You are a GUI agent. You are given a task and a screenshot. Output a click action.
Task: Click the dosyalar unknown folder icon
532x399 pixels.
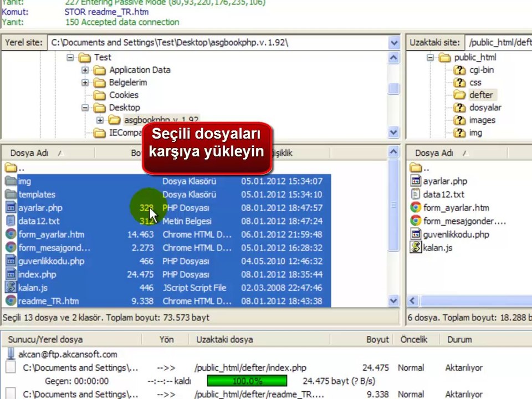(x=459, y=108)
